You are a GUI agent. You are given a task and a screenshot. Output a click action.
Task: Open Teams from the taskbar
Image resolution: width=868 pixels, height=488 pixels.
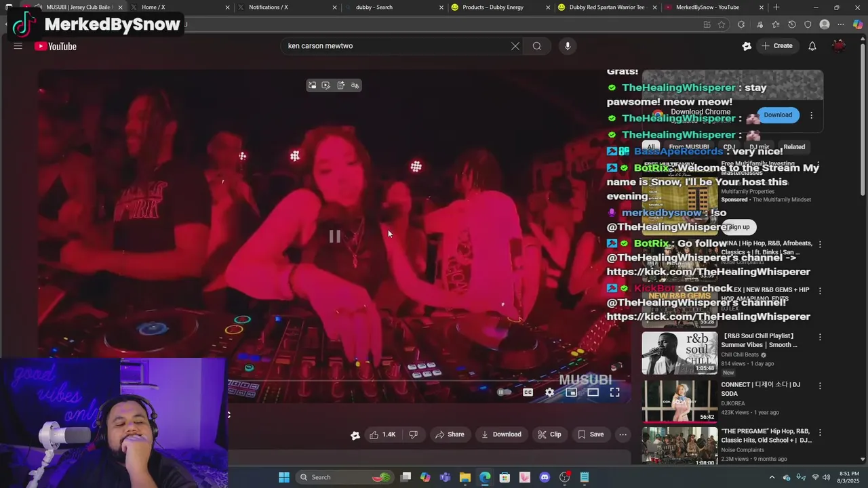pyautogui.click(x=445, y=477)
